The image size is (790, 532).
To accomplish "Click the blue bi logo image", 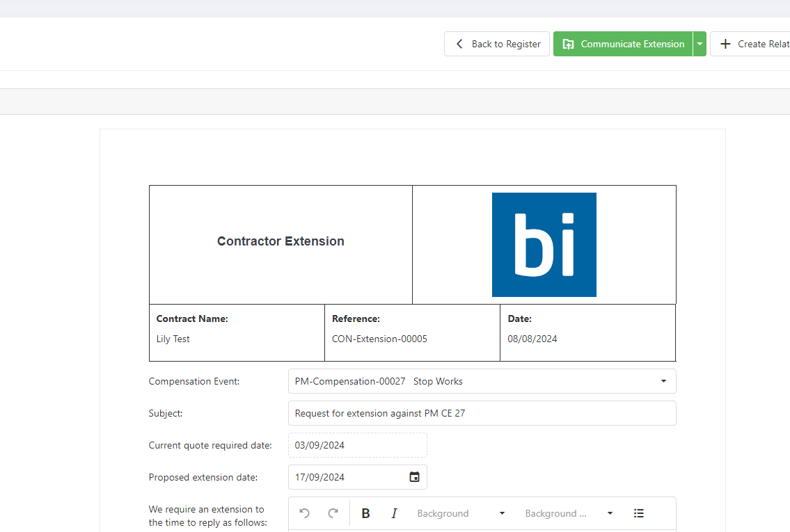I will coord(544,245).
